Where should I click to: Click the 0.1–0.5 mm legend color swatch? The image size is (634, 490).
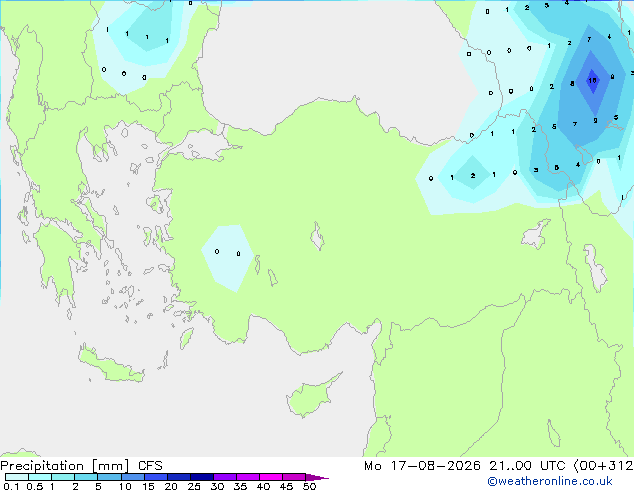pos(17,477)
